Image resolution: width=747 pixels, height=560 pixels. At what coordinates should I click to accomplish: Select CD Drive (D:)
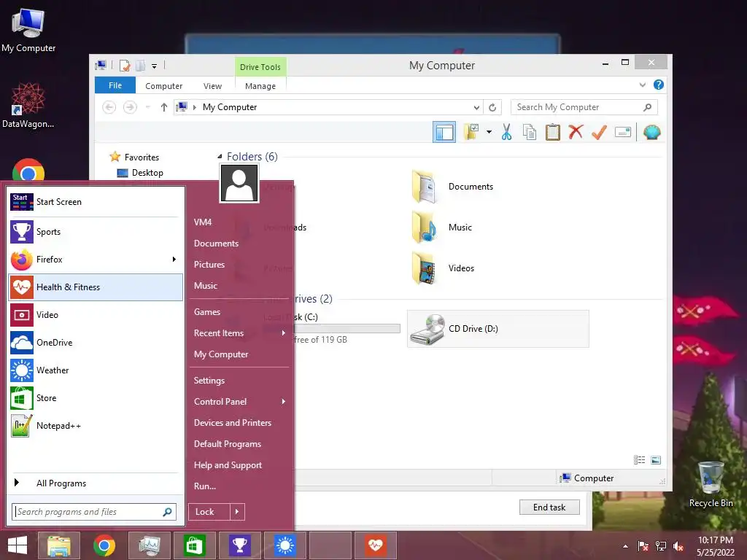click(x=498, y=329)
